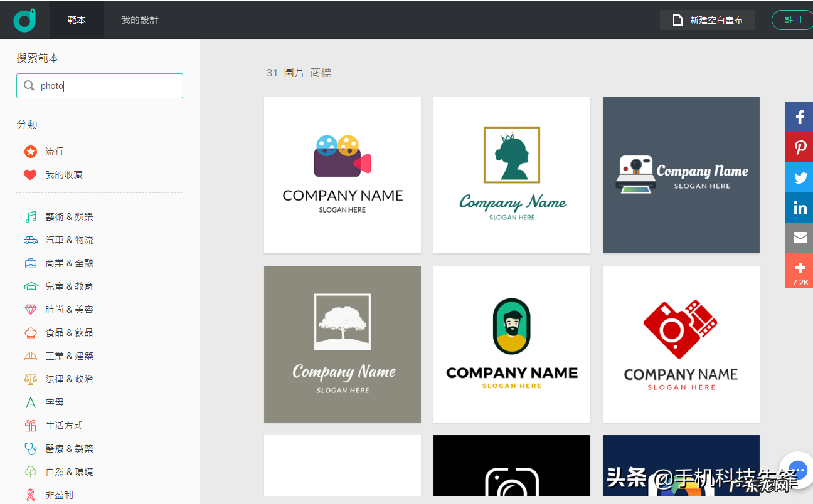Open the 範本 templates tab
Image resolution: width=813 pixels, height=504 pixels.
[77, 20]
